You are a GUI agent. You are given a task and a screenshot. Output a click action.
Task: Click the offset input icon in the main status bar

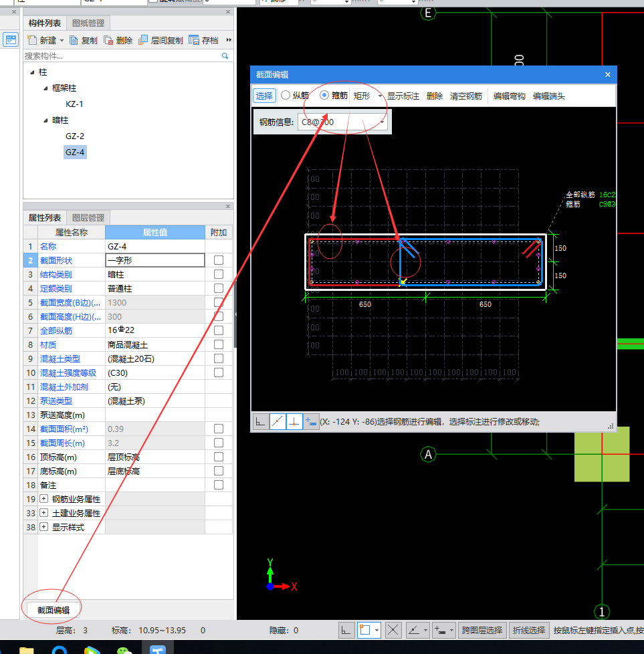tap(441, 630)
